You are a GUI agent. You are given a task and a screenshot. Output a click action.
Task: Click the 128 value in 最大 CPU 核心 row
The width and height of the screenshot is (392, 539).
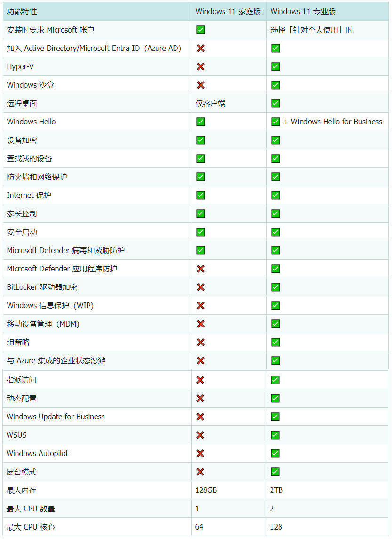276,527
